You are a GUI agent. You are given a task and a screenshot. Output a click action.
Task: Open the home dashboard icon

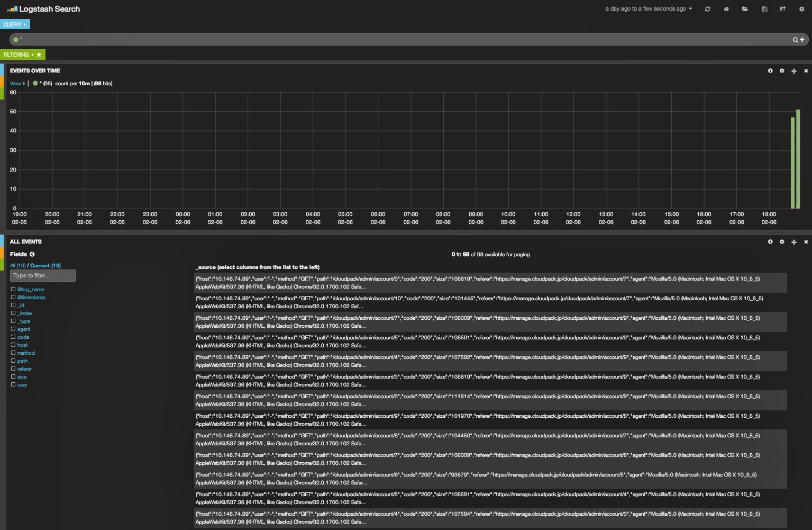pos(726,9)
